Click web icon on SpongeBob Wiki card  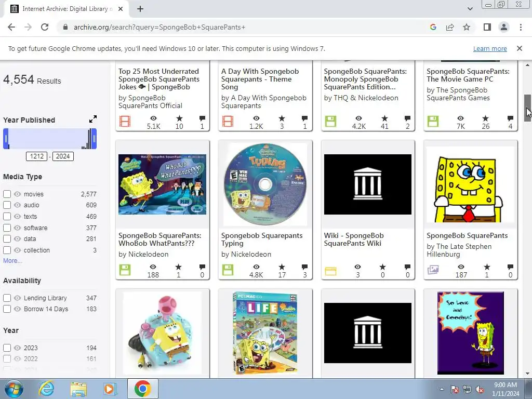pyautogui.click(x=330, y=271)
